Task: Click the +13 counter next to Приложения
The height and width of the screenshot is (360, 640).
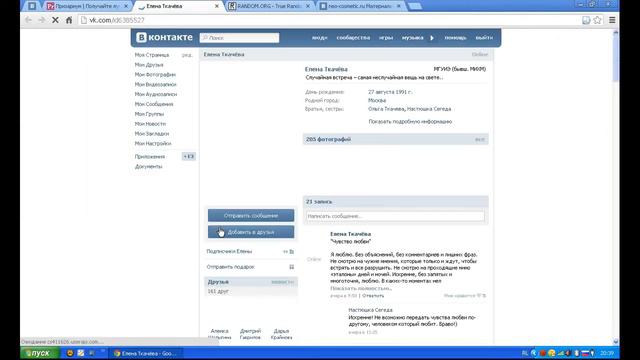Action: pos(189,156)
